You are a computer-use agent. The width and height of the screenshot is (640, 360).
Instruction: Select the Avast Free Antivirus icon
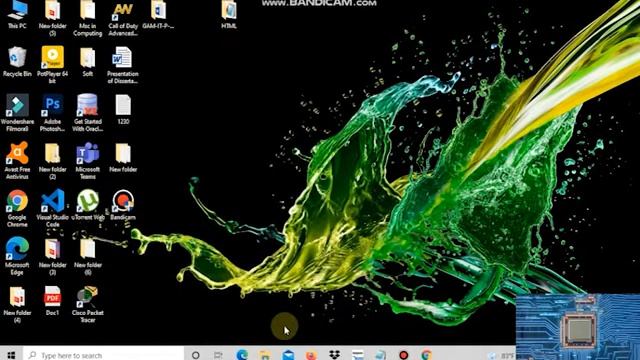17,160
